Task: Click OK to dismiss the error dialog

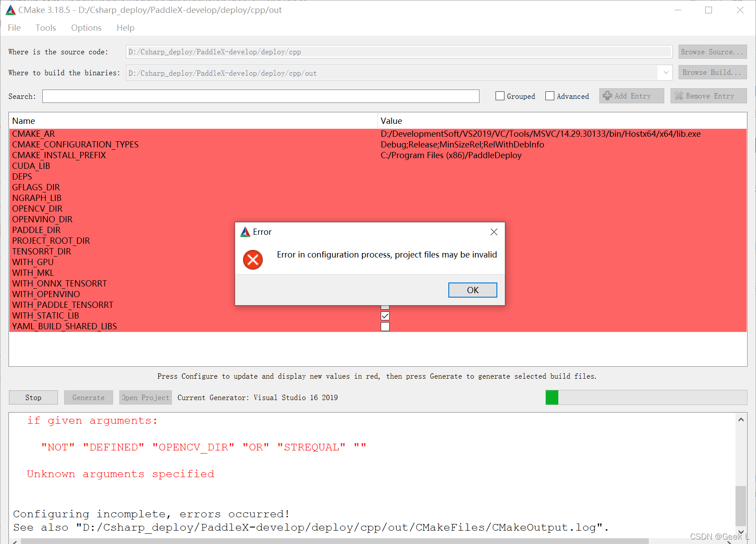Action: tap(472, 290)
